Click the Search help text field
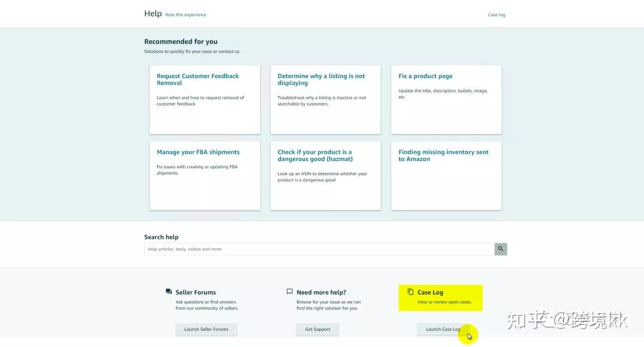 click(x=319, y=249)
